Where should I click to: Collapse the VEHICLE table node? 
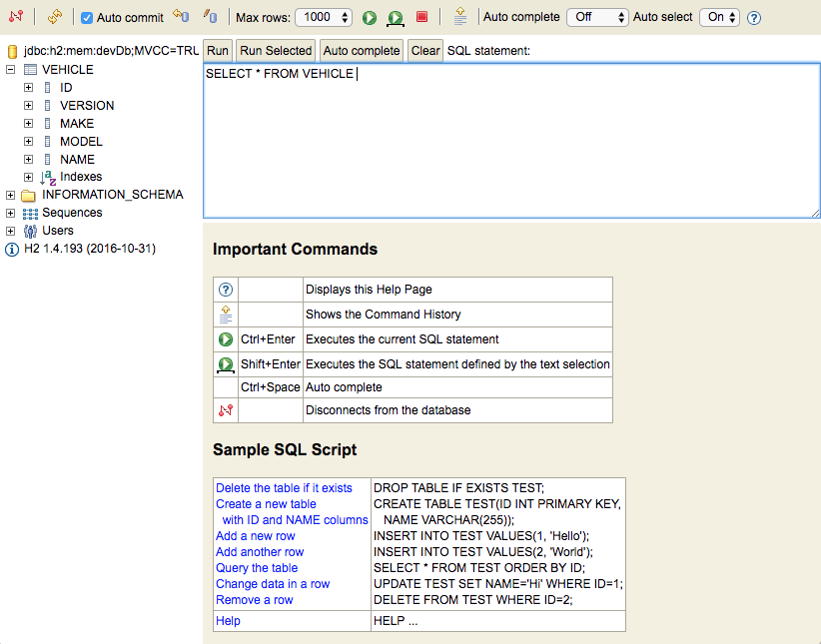coord(10,69)
